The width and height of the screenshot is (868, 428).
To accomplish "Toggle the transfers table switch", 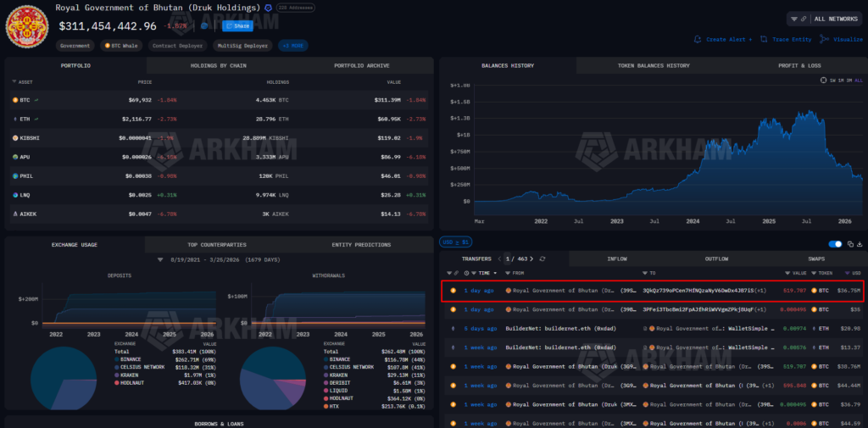I will [835, 244].
